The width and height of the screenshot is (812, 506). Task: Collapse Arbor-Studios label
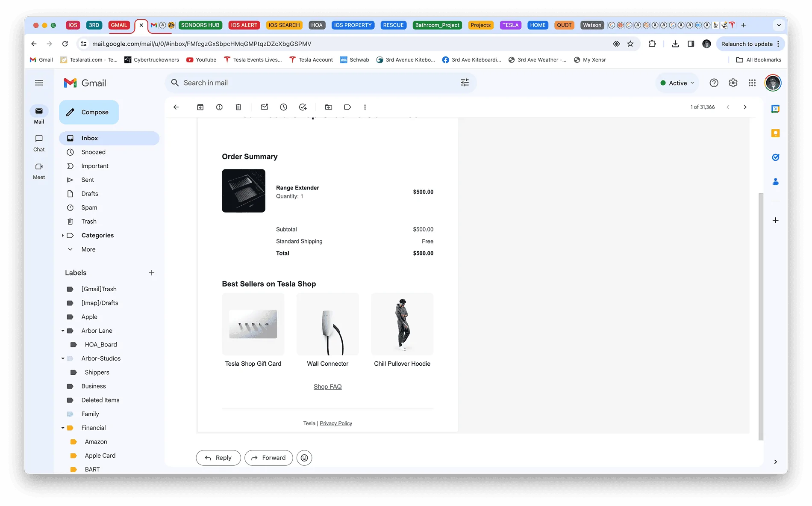[63, 358]
